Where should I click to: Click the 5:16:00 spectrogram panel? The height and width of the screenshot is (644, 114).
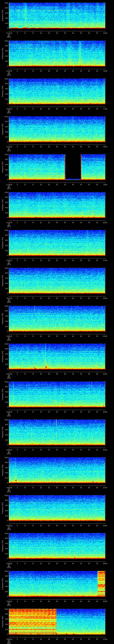pyautogui.click(x=57, y=91)
